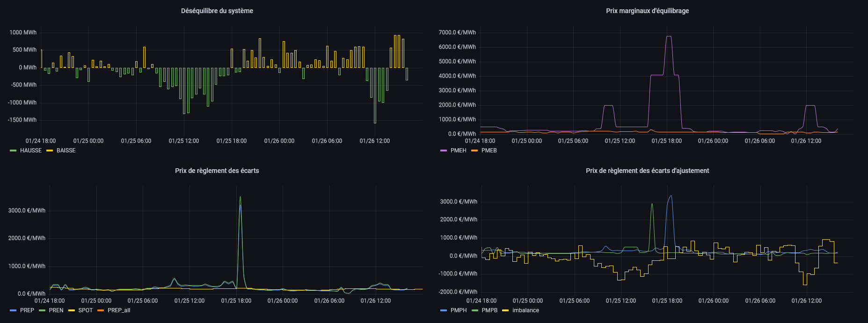This screenshot has width=868, height=323.
Task: Click the orange PMEB legend color swatch
Action: [x=474, y=151]
